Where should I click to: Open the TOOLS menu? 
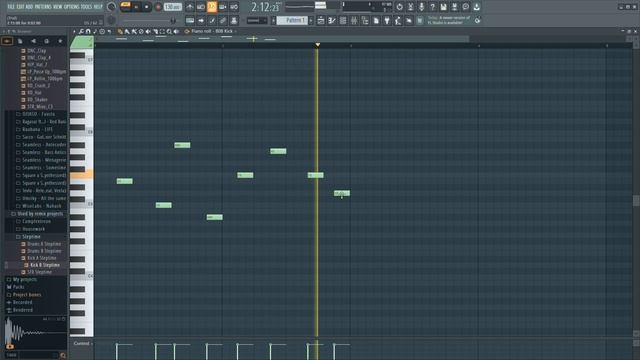(86, 7)
